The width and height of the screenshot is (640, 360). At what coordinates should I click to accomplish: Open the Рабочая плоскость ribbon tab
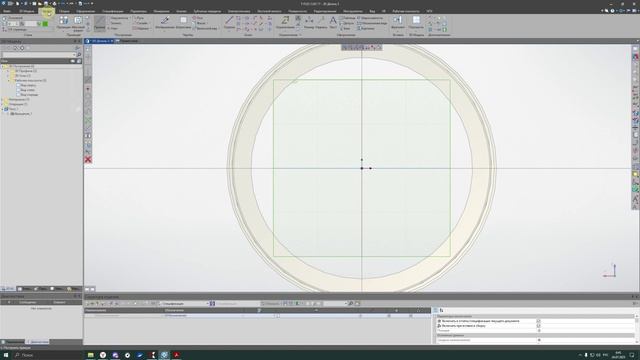tap(406, 11)
